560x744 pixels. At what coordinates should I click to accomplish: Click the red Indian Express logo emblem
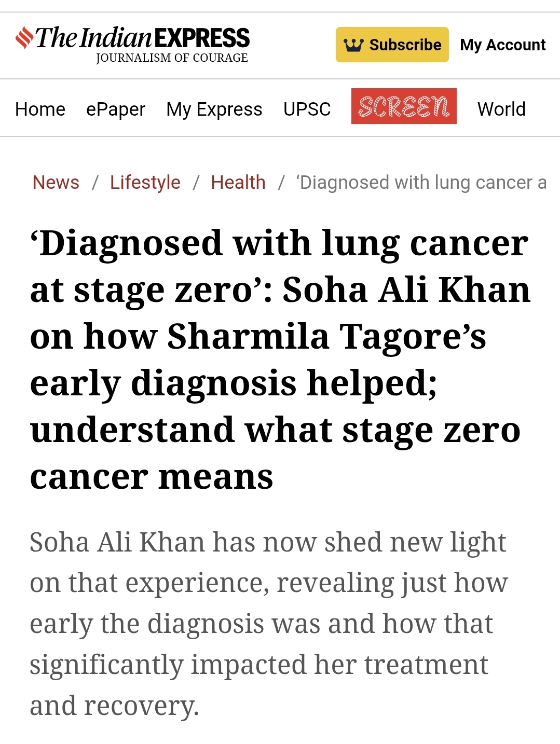tap(24, 38)
